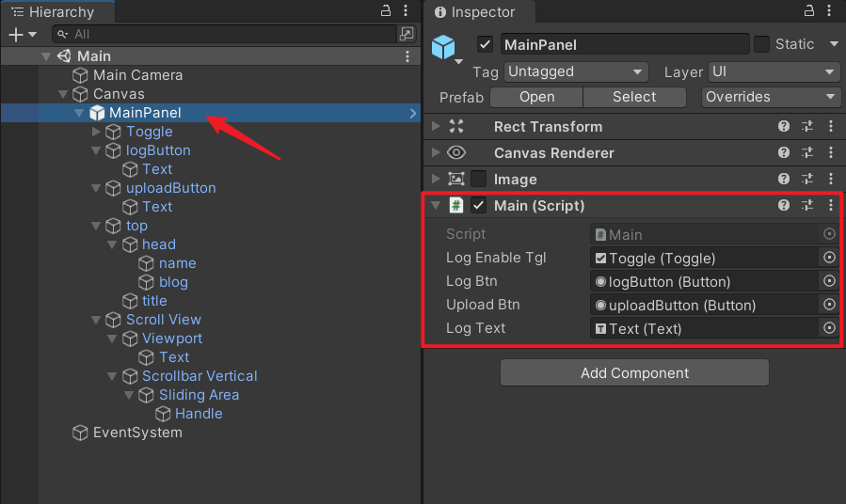Disable the Main (Script) component checkbox
Viewport: 846px width, 504px height.
click(x=479, y=205)
